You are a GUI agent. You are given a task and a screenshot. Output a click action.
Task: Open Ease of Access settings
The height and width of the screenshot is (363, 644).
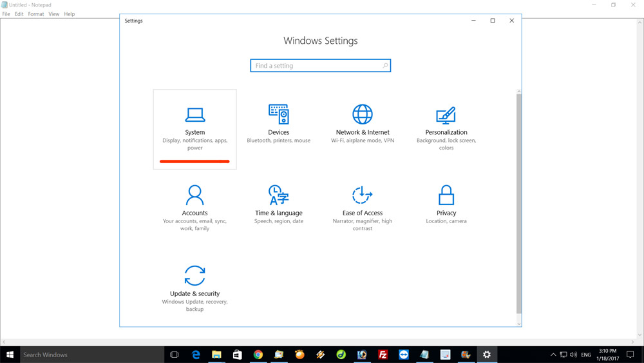point(362,208)
